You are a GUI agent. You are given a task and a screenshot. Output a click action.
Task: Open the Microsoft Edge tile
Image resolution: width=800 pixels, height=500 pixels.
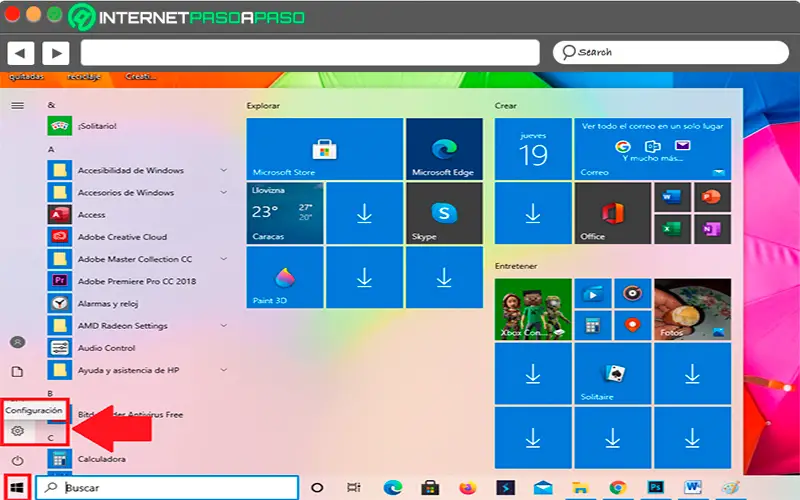pos(444,149)
